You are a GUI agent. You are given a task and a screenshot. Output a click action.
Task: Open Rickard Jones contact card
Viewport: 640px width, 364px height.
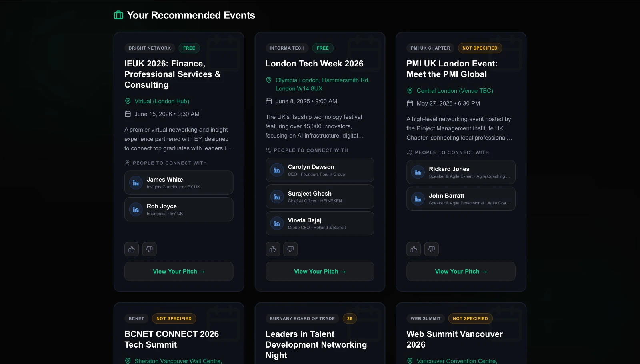(461, 172)
